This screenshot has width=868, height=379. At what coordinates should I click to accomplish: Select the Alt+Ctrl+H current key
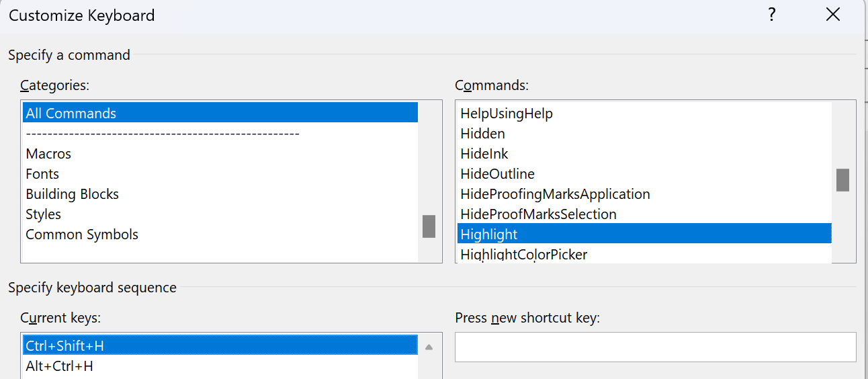click(59, 366)
